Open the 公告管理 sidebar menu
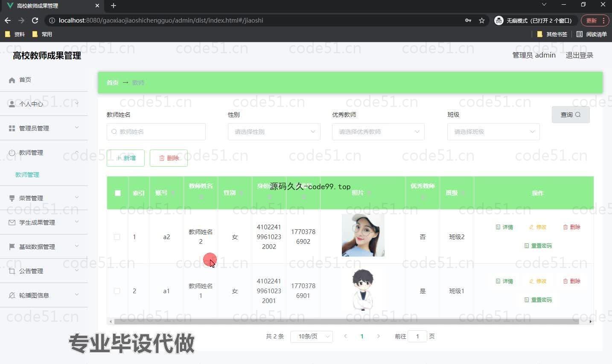The width and height of the screenshot is (612, 364). 44,271
